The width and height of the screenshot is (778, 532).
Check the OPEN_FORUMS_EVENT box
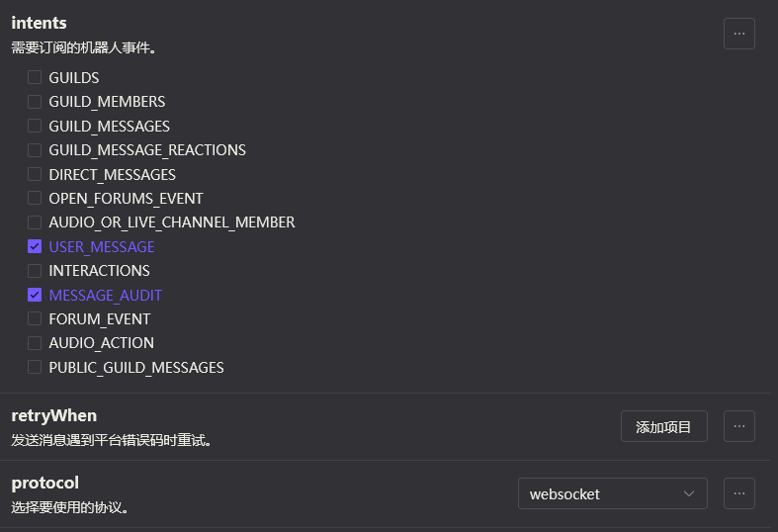[x=35, y=198]
